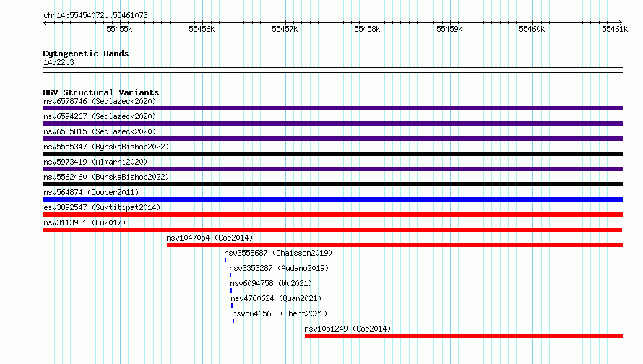
Task: Click the 55456k ruler position
Action: tap(202, 29)
